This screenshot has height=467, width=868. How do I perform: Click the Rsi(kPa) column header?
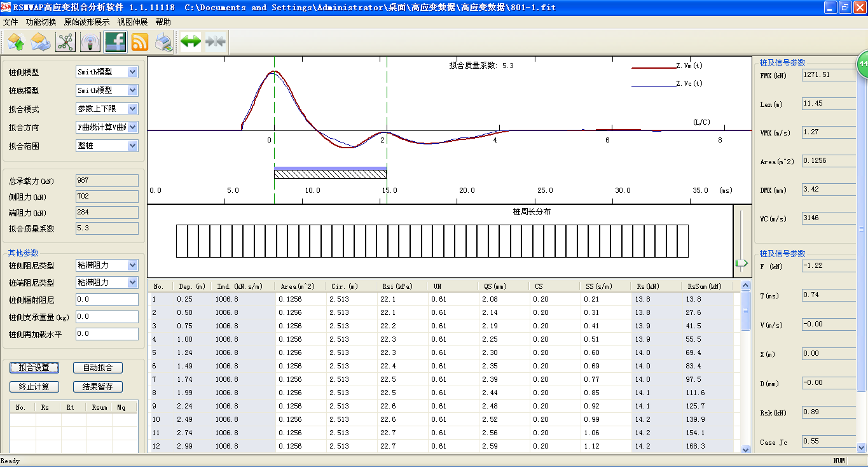(402, 286)
